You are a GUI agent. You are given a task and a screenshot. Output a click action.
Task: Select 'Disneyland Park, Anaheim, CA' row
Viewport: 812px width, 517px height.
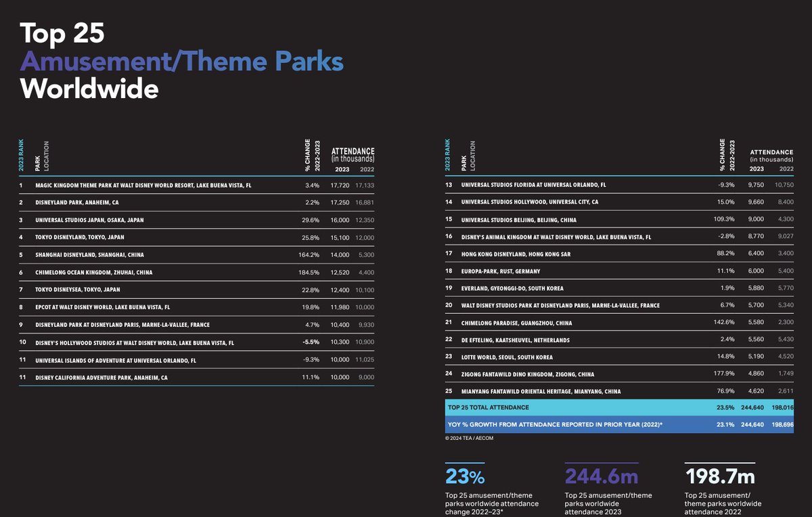[x=196, y=202]
